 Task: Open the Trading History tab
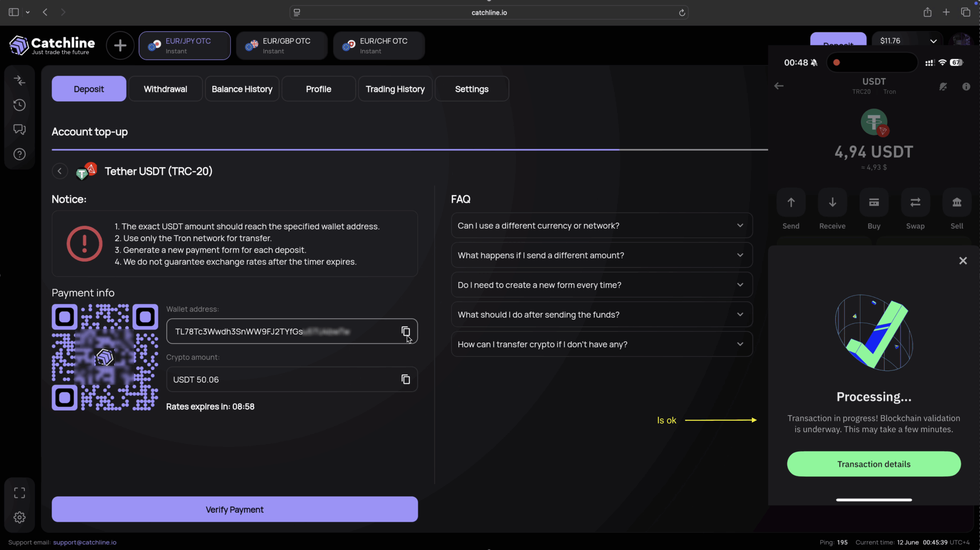(x=395, y=89)
